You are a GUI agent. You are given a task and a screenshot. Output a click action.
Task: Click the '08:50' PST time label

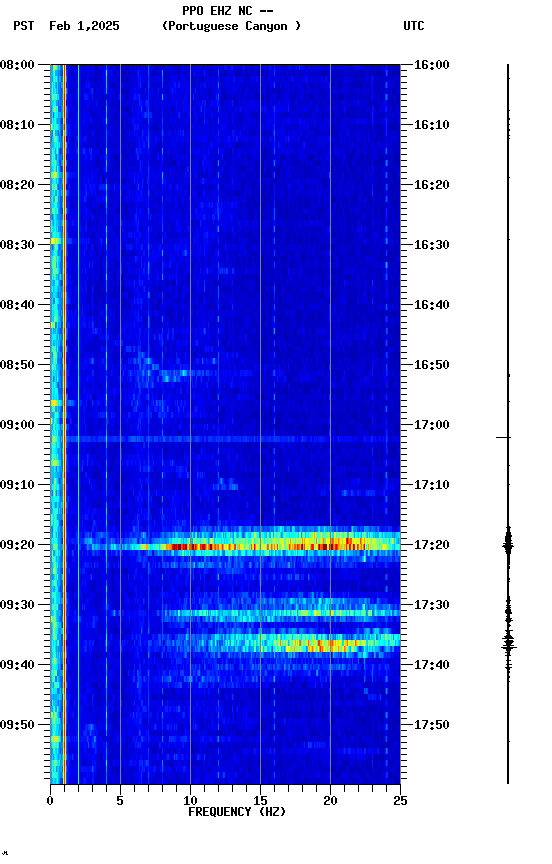(17, 365)
